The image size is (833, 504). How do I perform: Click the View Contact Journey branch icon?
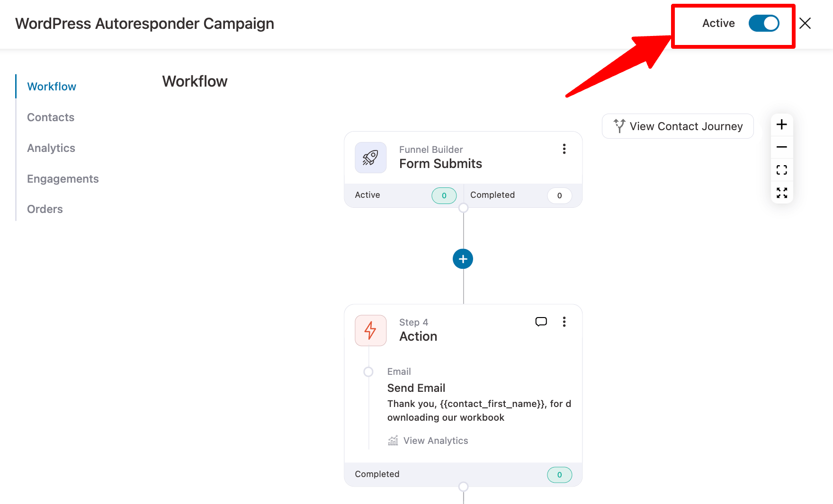coord(619,126)
